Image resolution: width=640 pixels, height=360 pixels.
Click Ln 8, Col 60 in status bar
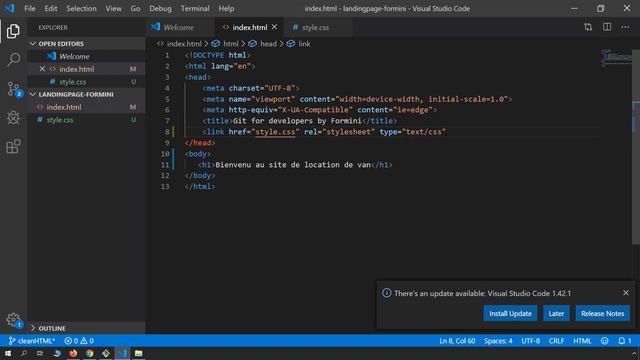pyautogui.click(x=457, y=341)
